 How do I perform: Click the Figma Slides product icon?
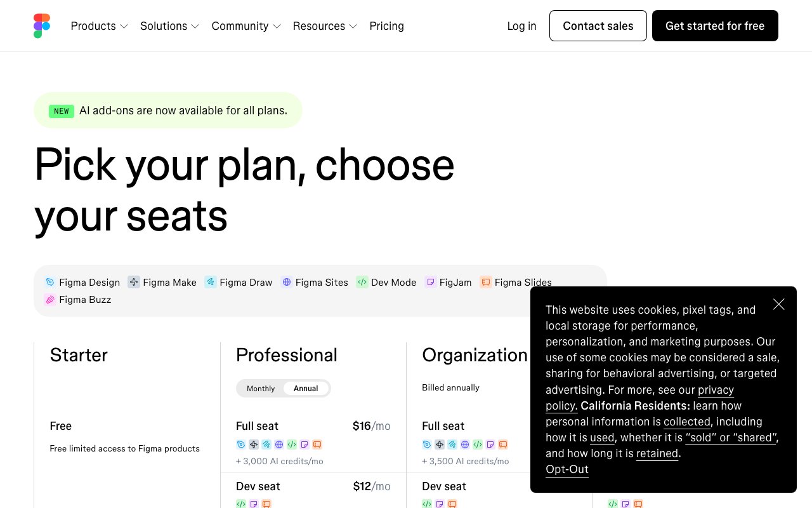(486, 282)
